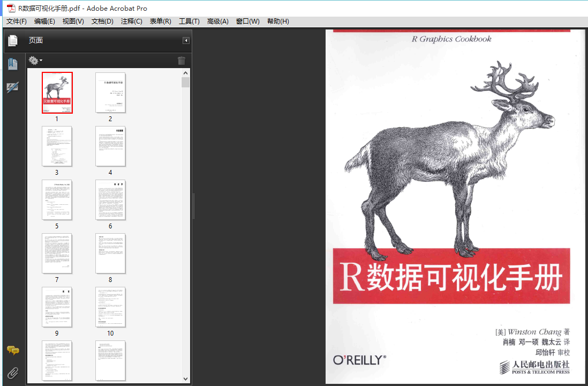
Task: Open the 文档(D) menu
Action: tap(102, 21)
